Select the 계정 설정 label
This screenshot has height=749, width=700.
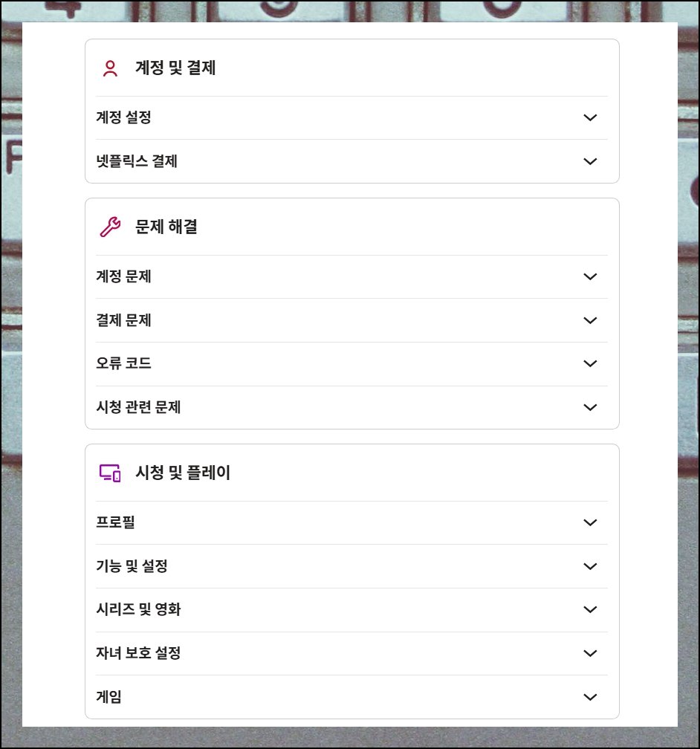pyautogui.click(x=124, y=117)
